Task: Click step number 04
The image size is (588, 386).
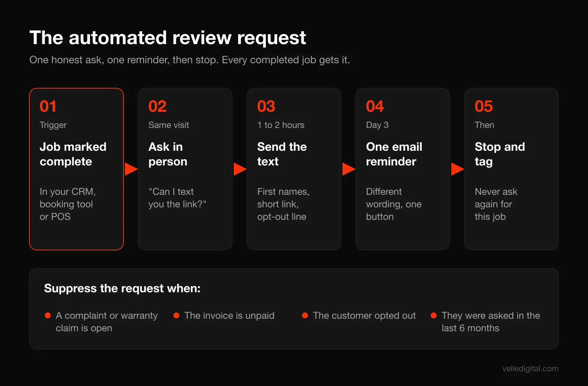Action: pos(375,107)
